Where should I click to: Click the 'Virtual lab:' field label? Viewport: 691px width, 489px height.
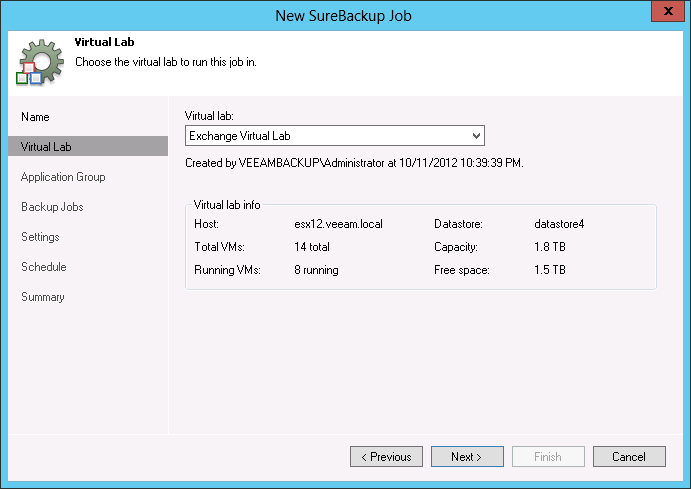209,116
